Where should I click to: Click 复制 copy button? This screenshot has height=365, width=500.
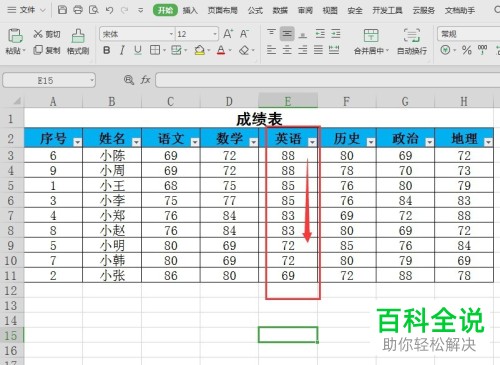point(47,50)
